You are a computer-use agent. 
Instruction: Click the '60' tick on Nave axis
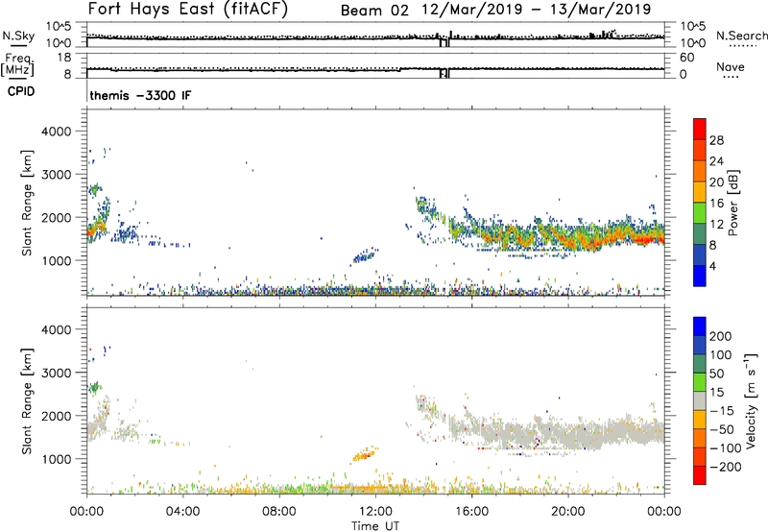coord(686,58)
